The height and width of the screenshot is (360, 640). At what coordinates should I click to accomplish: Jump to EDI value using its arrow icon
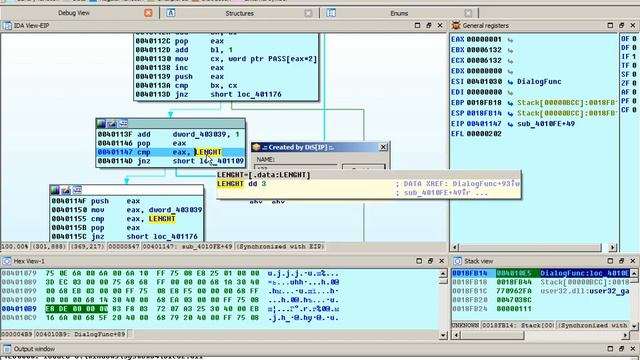click(x=510, y=93)
